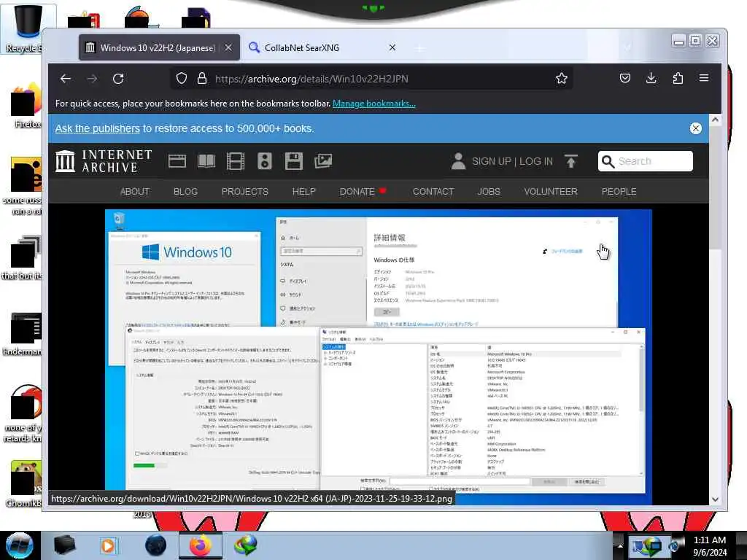Switch to the CollabNet SearXNG tab
The width and height of the screenshot is (747, 560).
pyautogui.click(x=324, y=47)
